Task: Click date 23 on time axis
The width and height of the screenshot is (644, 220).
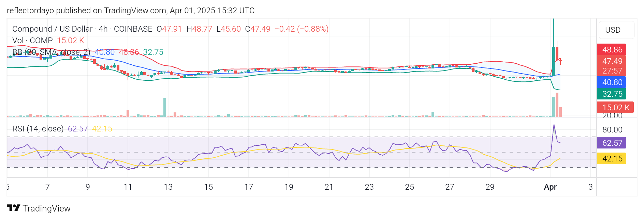Action: coord(369,187)
